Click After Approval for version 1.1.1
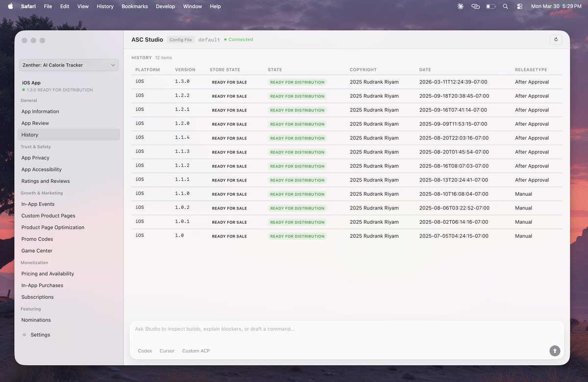 [532, 180]
